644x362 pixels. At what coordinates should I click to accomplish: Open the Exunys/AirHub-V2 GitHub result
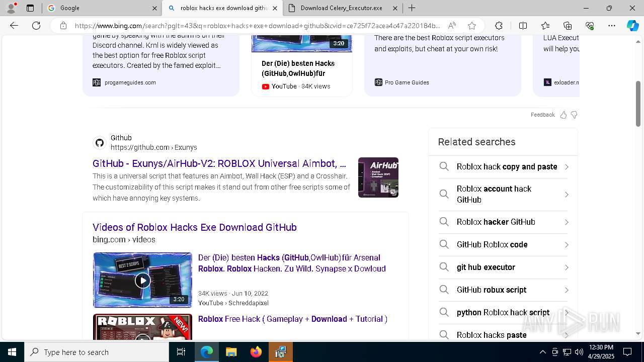click(x=219, y=163)
